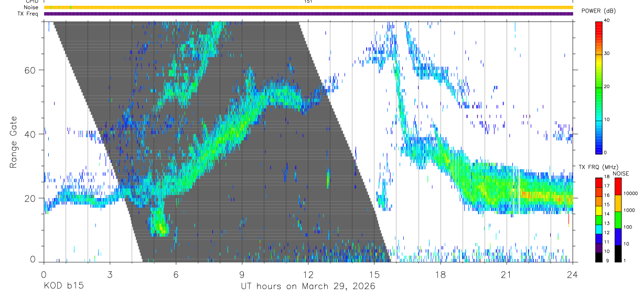
Task: Pick the cyan 12–13 MHz frequency swatch
Action: tap(599, 228)
